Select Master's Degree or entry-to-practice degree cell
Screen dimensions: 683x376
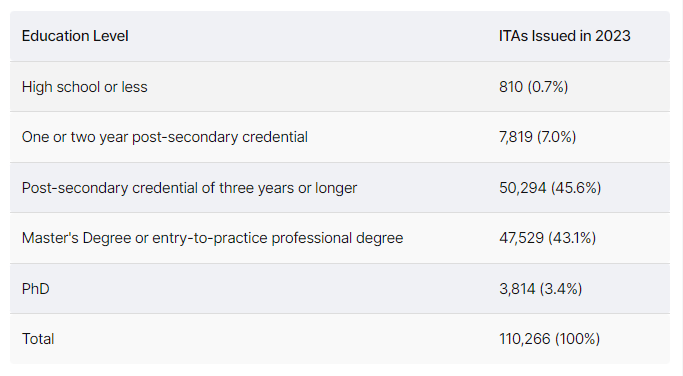pyautogui.click(x=213, y=238)
